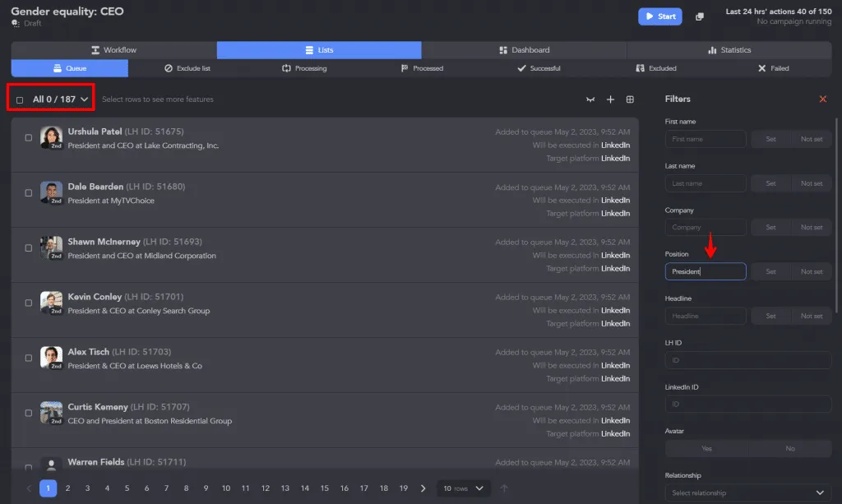Check the box for Alex Tisch
The image size is (842, 504).
click(x=29, y=358)
